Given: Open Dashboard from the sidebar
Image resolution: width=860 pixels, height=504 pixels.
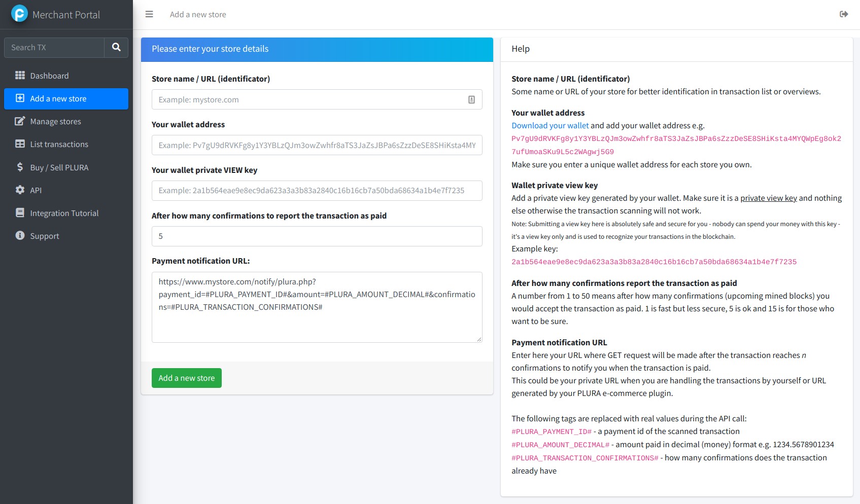Looking at the screenshot, I should pos(66,76).
